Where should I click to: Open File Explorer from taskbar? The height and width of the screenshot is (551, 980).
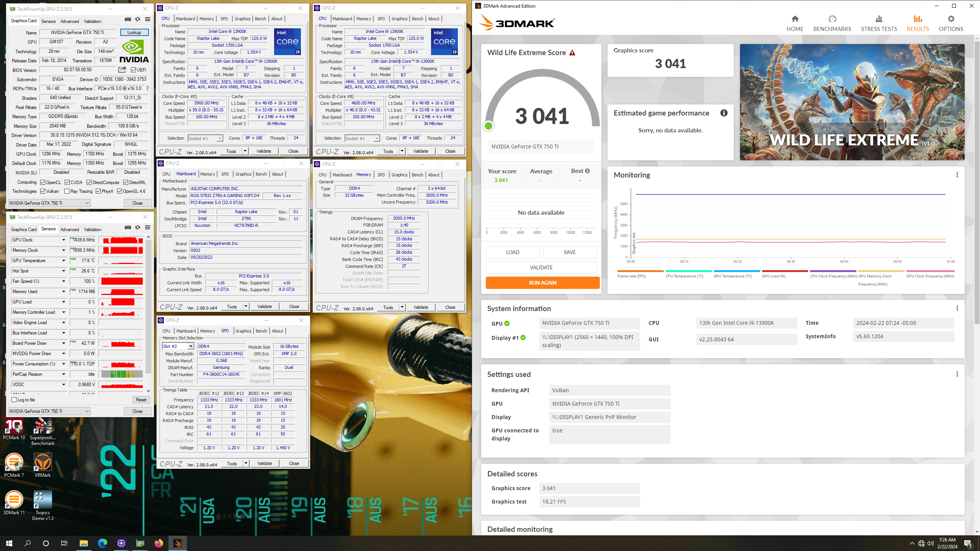[x=83, y=543]
